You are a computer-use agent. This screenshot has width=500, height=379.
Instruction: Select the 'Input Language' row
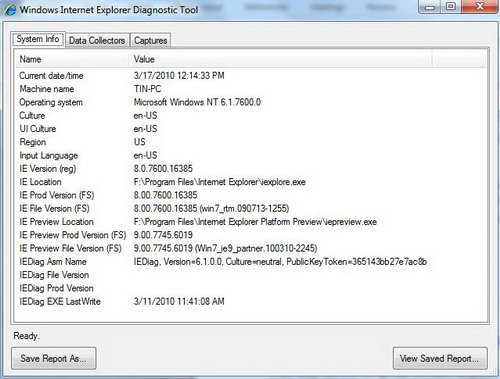click(49, 156)
